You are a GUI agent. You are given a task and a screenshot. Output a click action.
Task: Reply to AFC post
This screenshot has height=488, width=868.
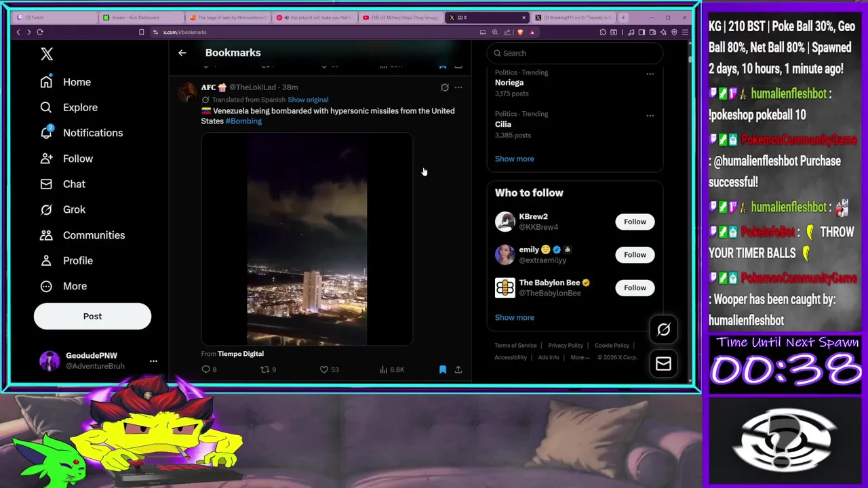click(209, 369)
